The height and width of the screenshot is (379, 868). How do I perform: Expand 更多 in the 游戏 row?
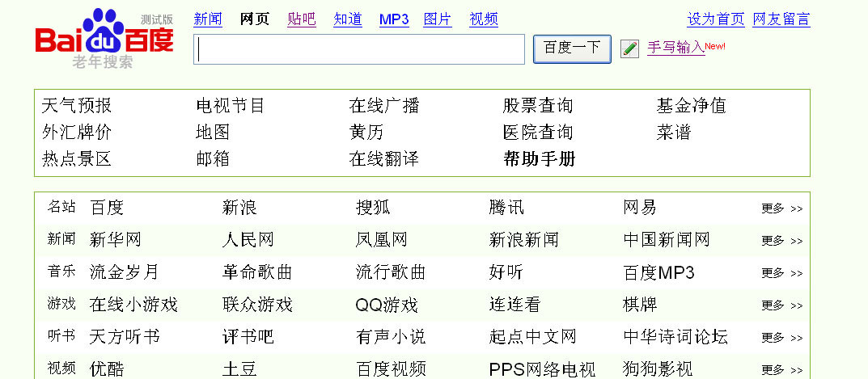click(x=781, y=305)
